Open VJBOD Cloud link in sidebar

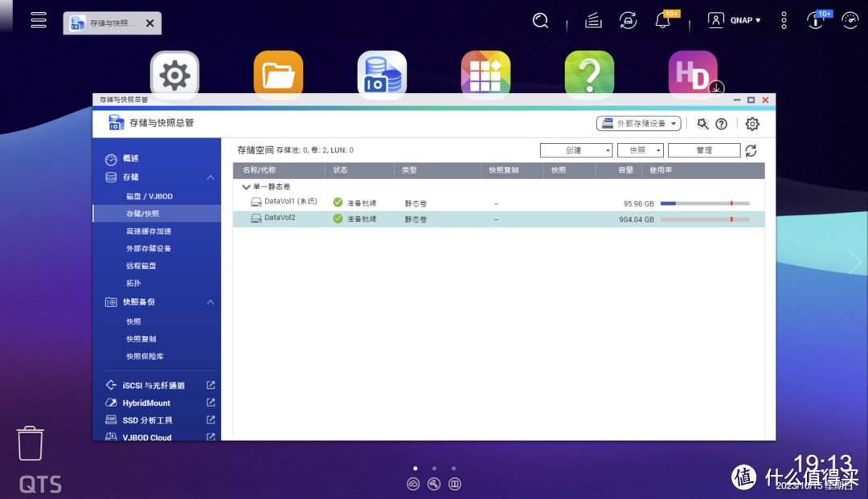coord(147,437)
